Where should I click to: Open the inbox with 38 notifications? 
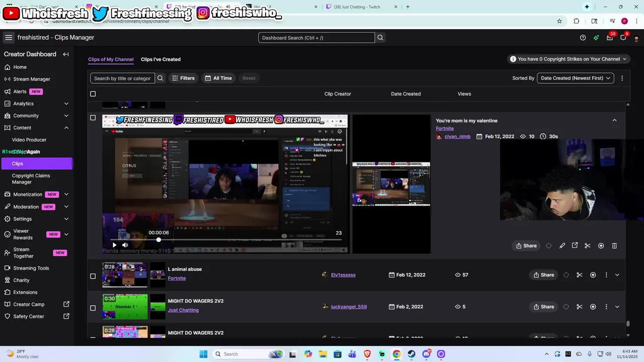pyautogui.click(x=610, y=38)
